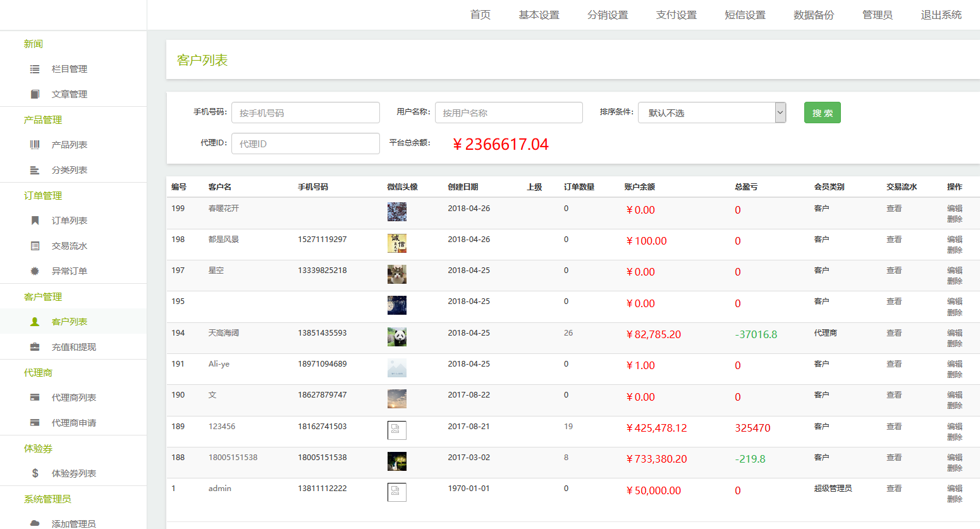Click 退出系统 to log out

pyautogui.click(x=941, y=15)
